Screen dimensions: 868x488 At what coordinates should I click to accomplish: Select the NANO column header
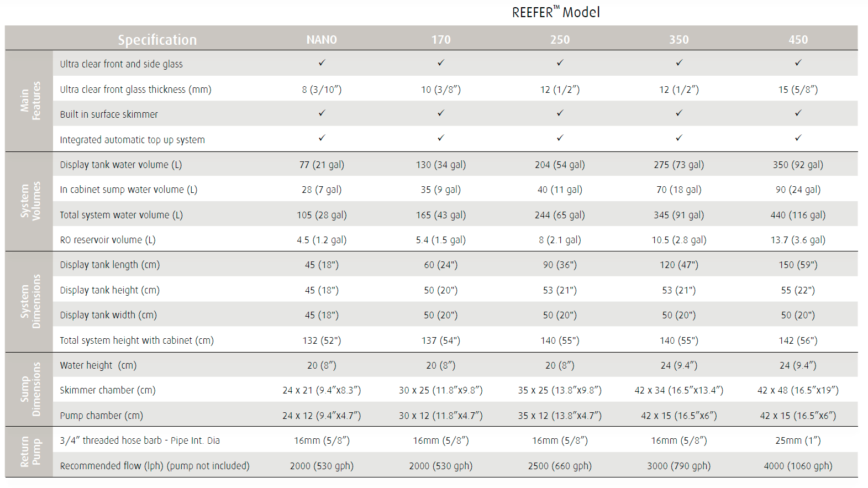322,40
